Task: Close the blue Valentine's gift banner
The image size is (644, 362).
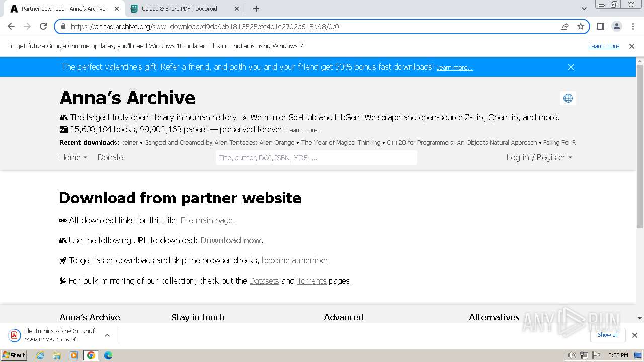Action: tap(571, 67)
